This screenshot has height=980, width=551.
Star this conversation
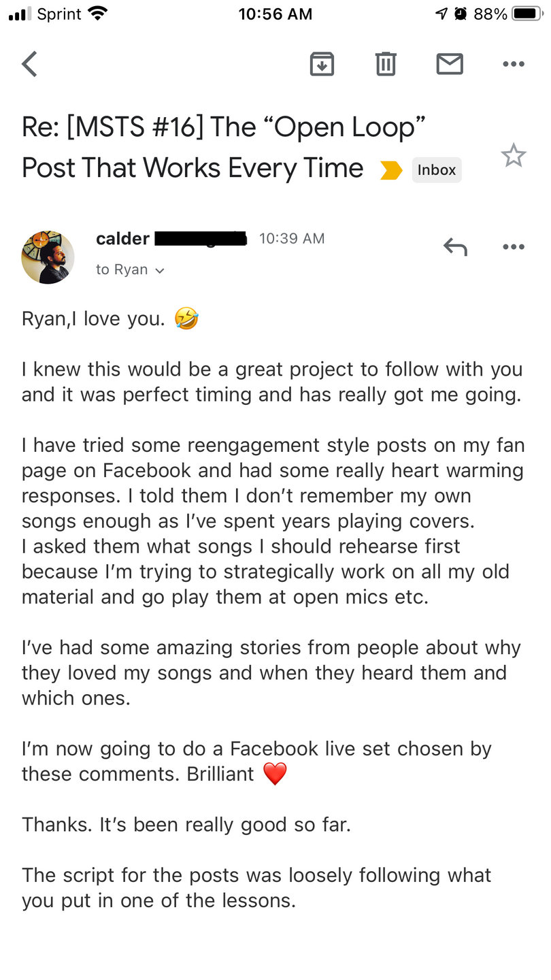(x=513, y=156)
